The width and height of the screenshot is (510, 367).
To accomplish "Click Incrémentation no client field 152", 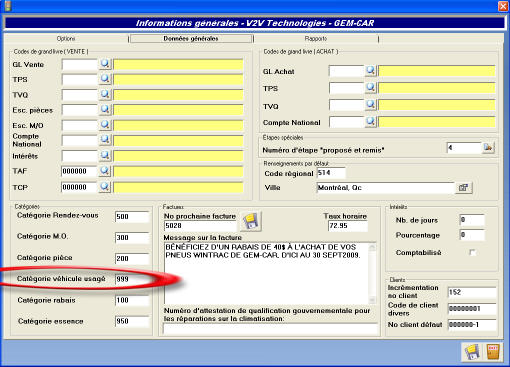I will pos(472,292).
